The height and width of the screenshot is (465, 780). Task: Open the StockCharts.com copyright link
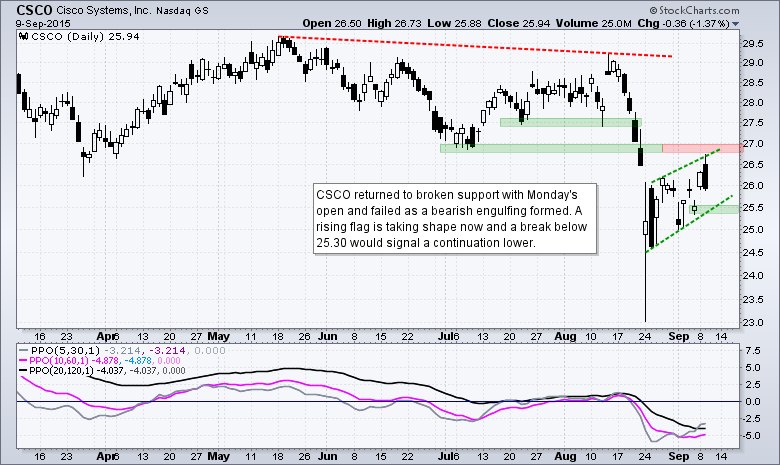[x=694, y=10]
